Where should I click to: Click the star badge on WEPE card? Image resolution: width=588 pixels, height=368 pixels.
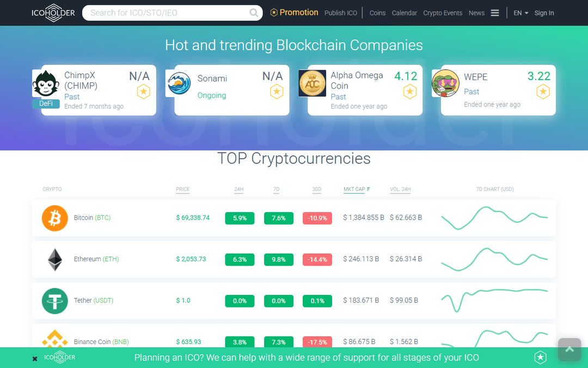coord(543,92)
